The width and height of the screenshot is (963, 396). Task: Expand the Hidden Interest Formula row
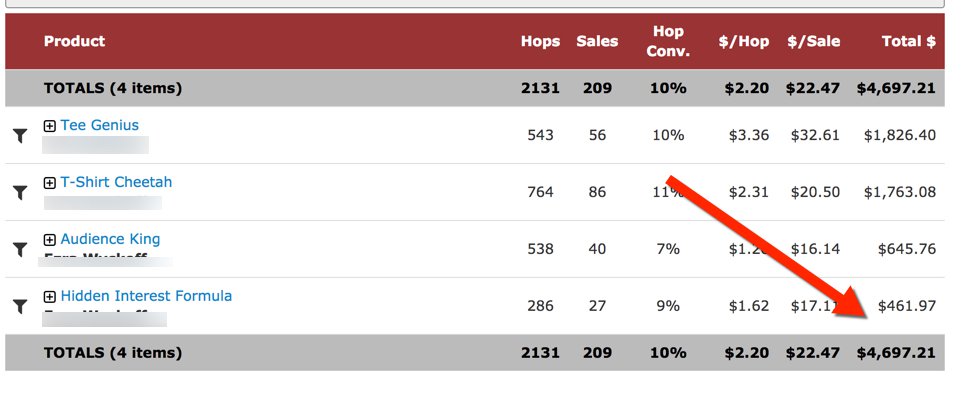tap(50, 297)
